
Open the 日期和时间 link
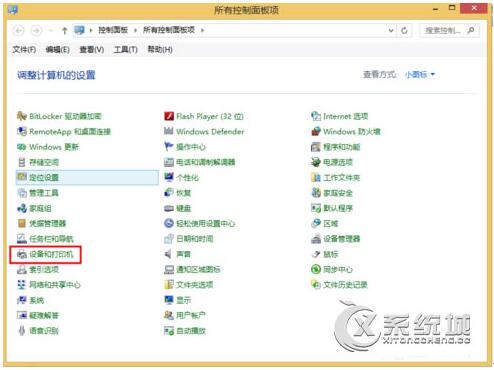click(x=195, y=239)
